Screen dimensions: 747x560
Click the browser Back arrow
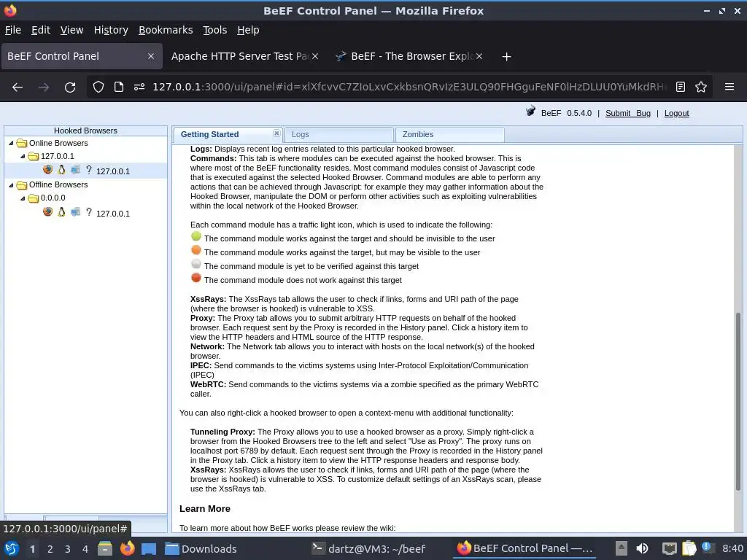pyautogui.click(x=18, y=87)
